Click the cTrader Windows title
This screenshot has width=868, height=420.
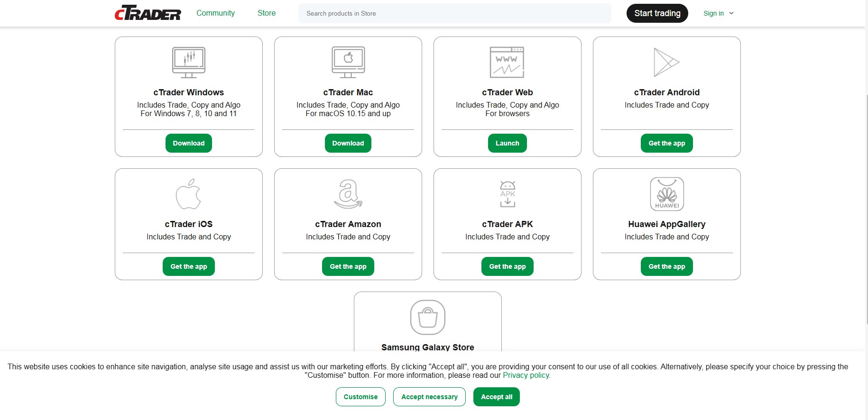click(189, 92)
